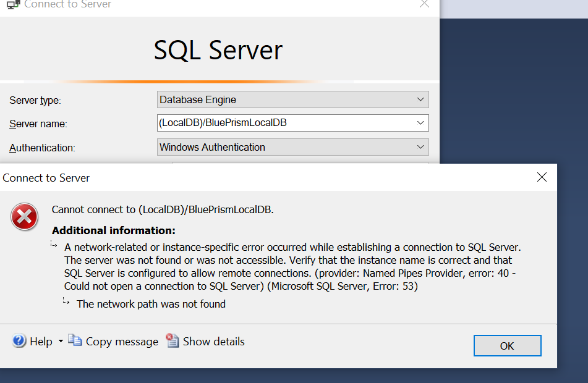588x383 pixels.
Task: Click arrow icon beside network-related error text
Action: 54,245
